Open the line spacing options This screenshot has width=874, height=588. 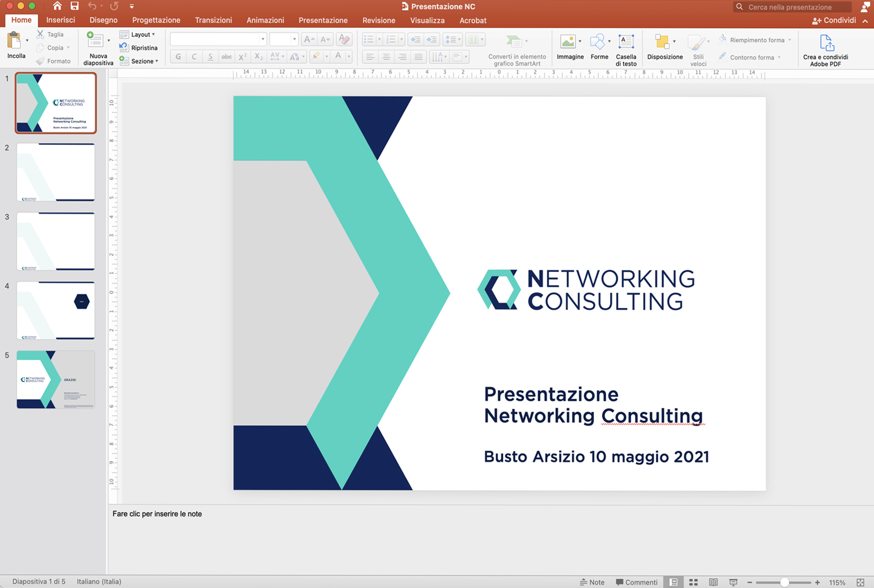(x=452, y=39)
